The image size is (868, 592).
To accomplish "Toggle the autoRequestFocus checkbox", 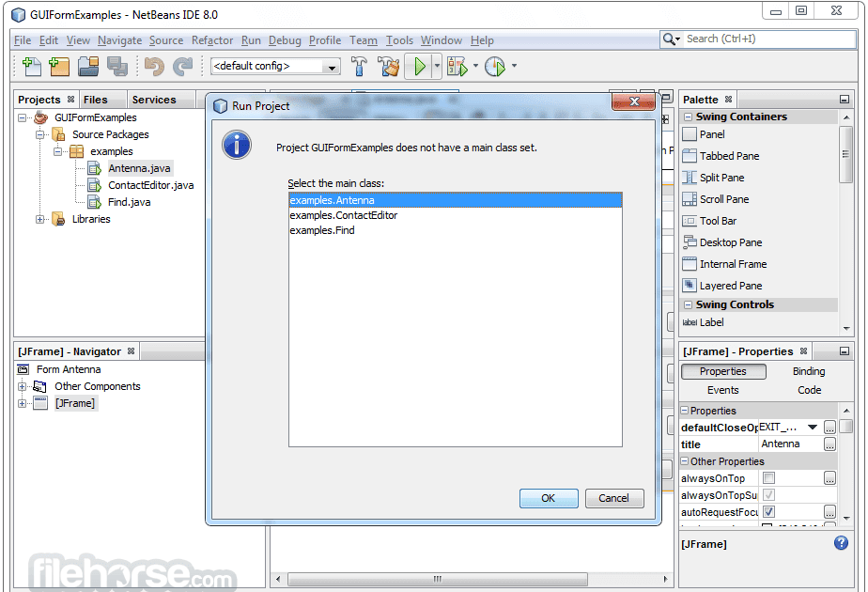I will click(769, 512).
